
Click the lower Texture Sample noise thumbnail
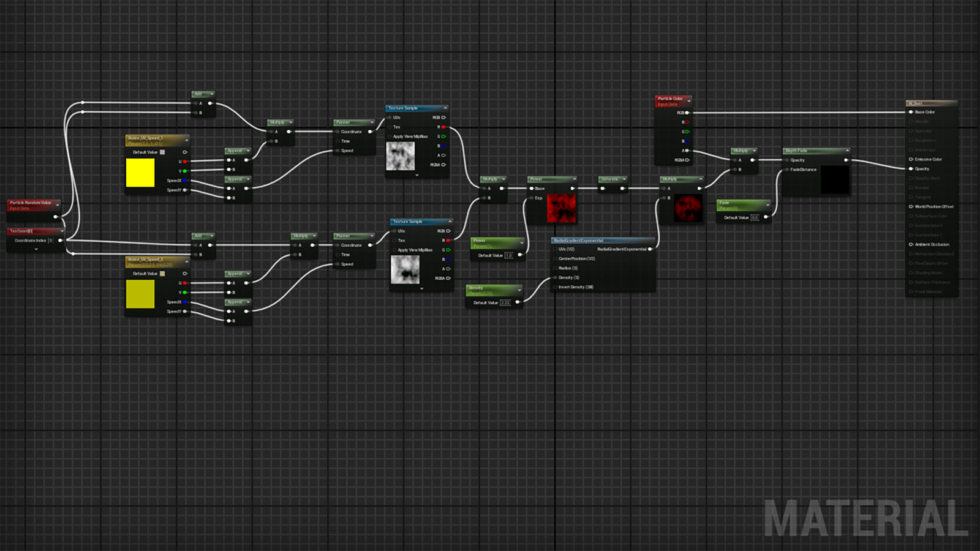(405, 270)
